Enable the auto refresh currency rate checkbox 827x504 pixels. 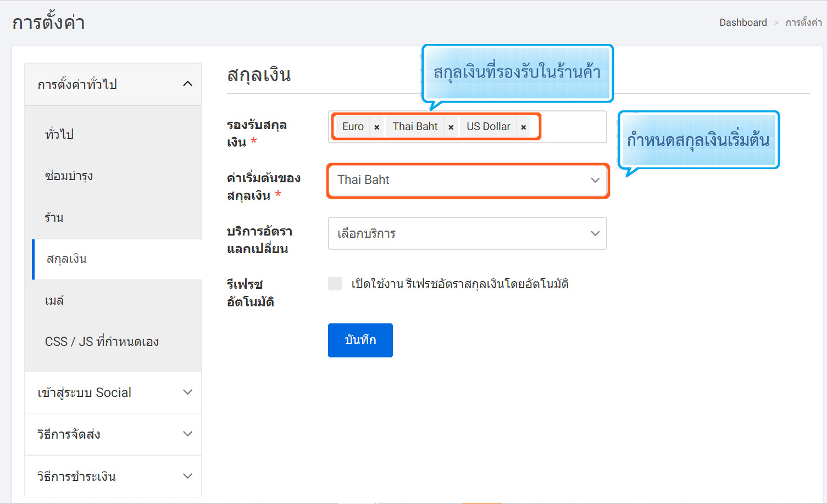[335, 283]
